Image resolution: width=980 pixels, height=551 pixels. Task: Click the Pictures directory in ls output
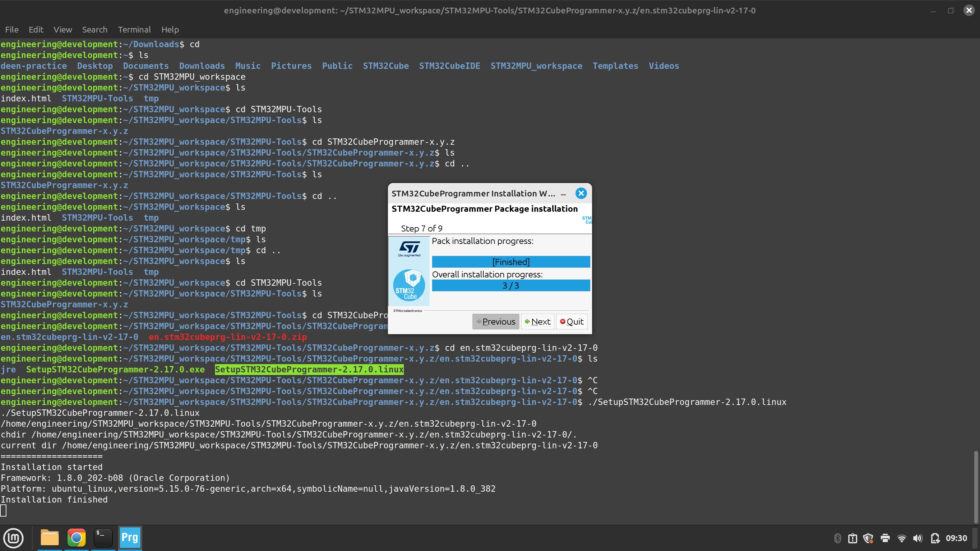291,66
